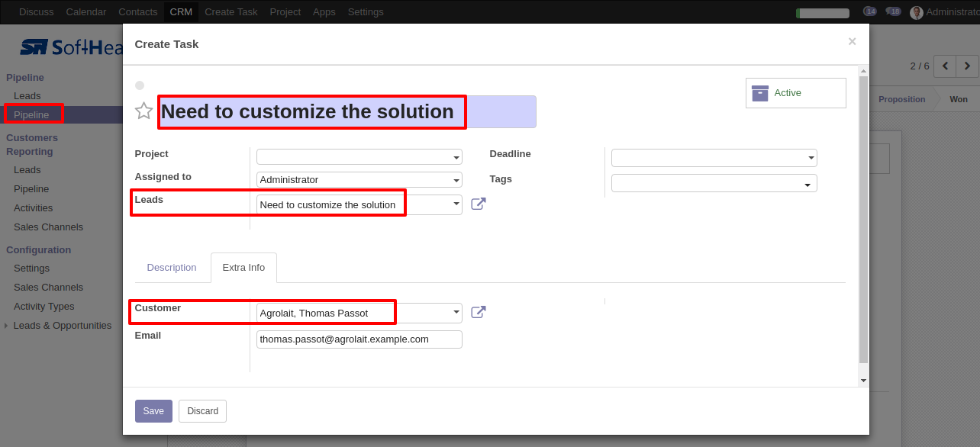This screenshot has width=980, height=447.
Task: Open the Tags dropdown
Action: pos(714,183)
